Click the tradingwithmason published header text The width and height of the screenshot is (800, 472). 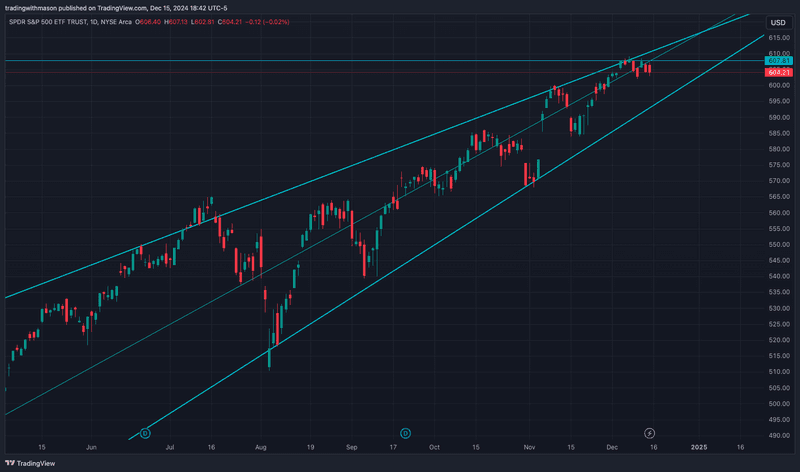(x=116, y=8)
